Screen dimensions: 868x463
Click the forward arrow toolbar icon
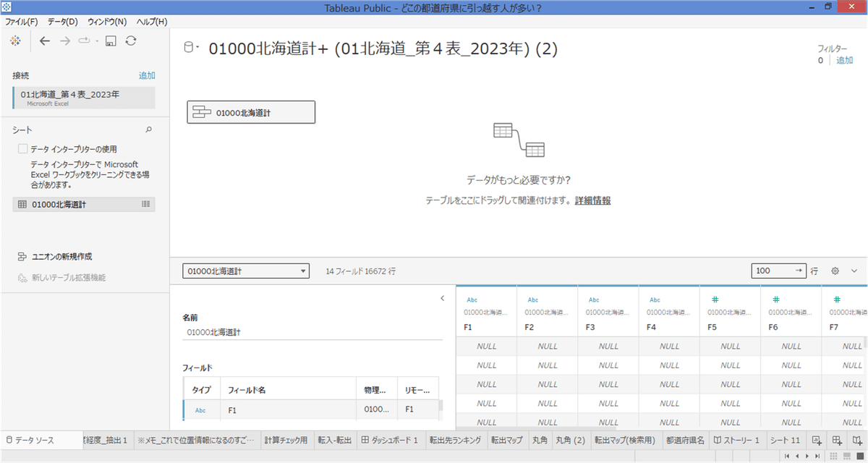click(65, 41)
